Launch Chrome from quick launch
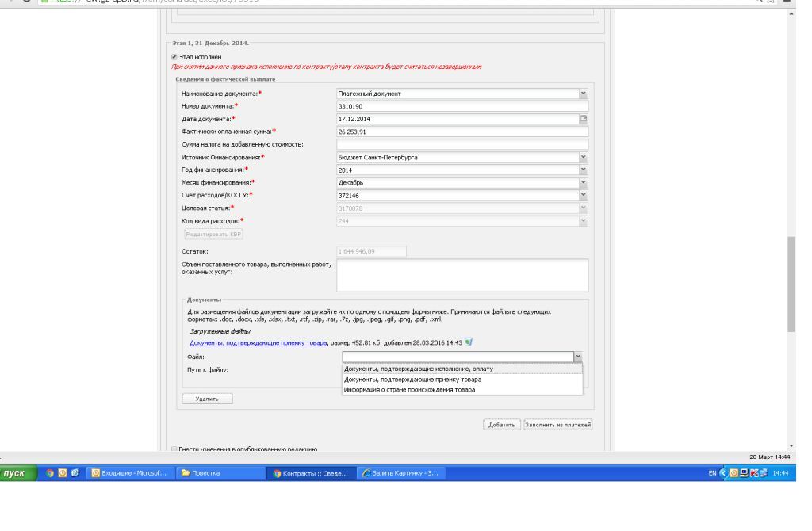This screenshot has height=531, width=812. point(50,473)
